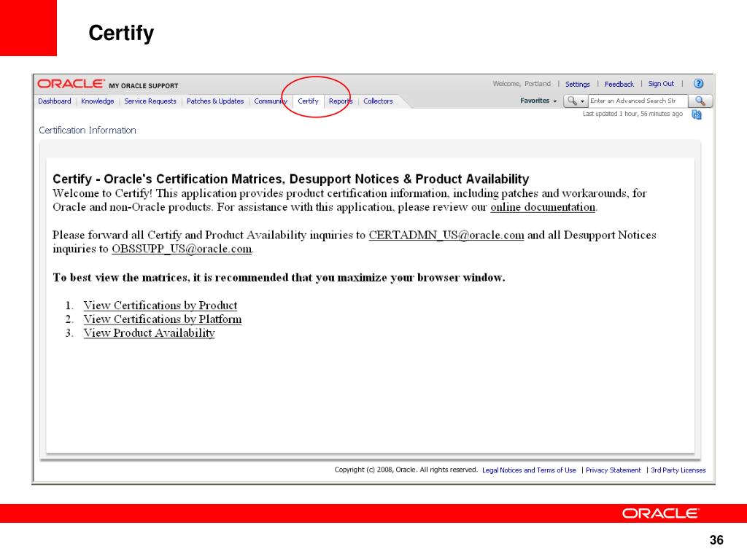
Task: Switch to the Knowledge tab
Action: [x=98, y=101]
